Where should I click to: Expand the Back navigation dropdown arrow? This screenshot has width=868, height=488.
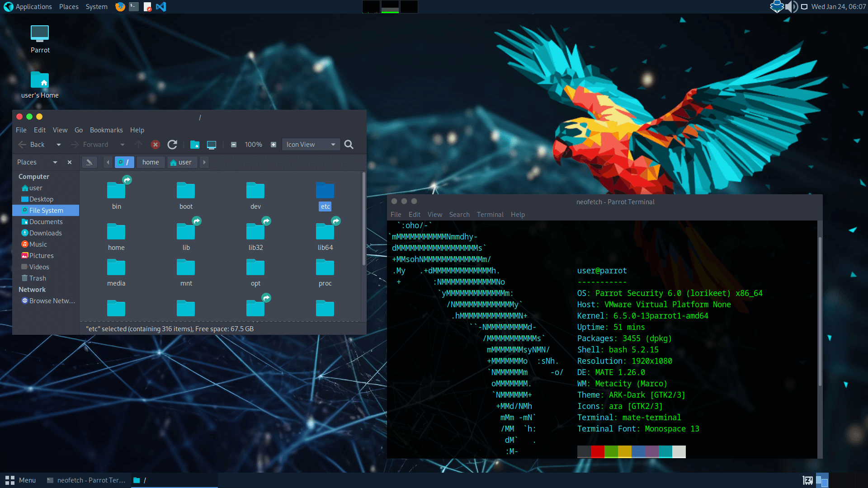pos(58,144)
